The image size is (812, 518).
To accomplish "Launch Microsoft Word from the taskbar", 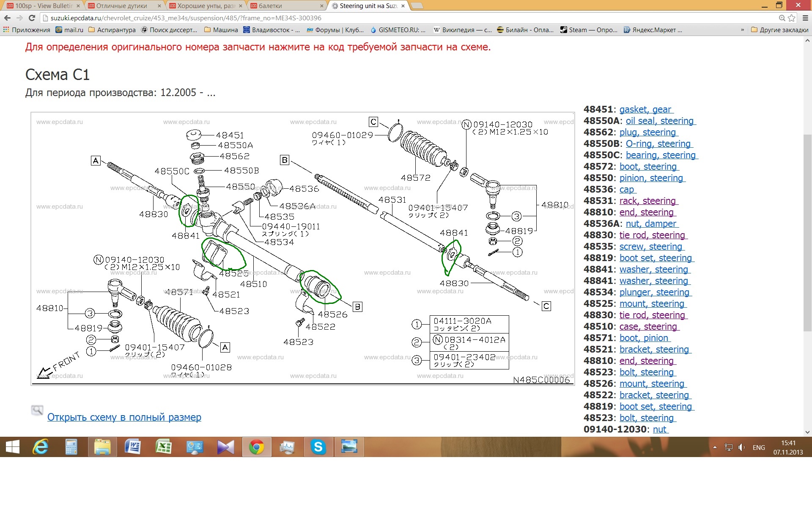I will 133,447.
